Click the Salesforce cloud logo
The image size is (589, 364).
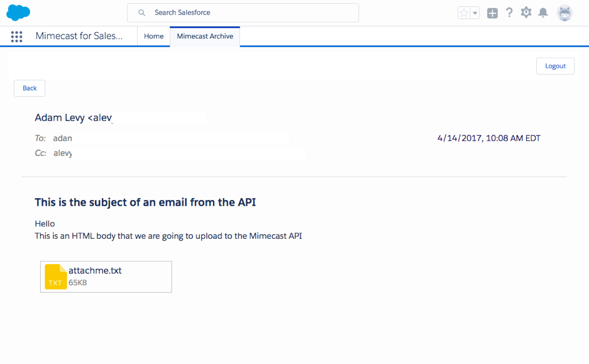[18, 12]
